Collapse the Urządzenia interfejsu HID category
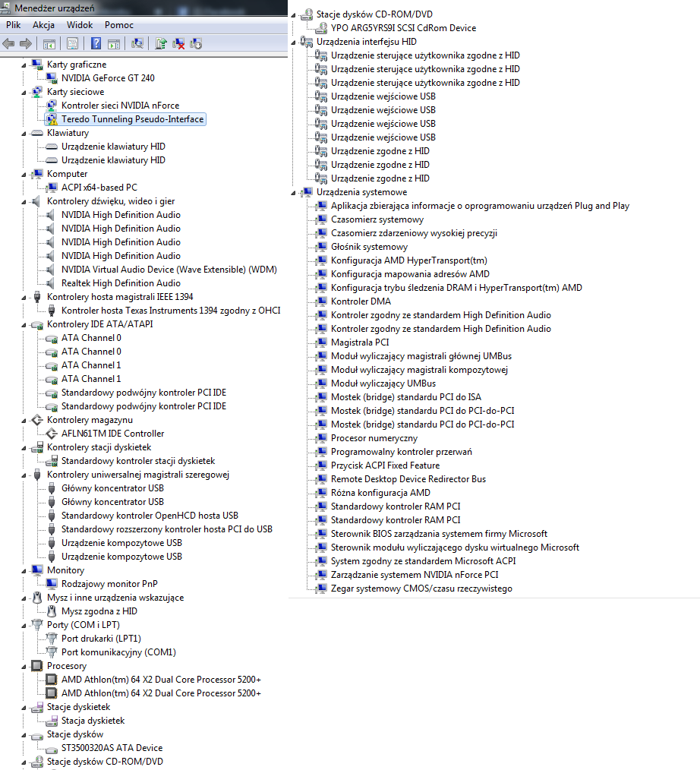The image size is (700, 770). [293, 43]
